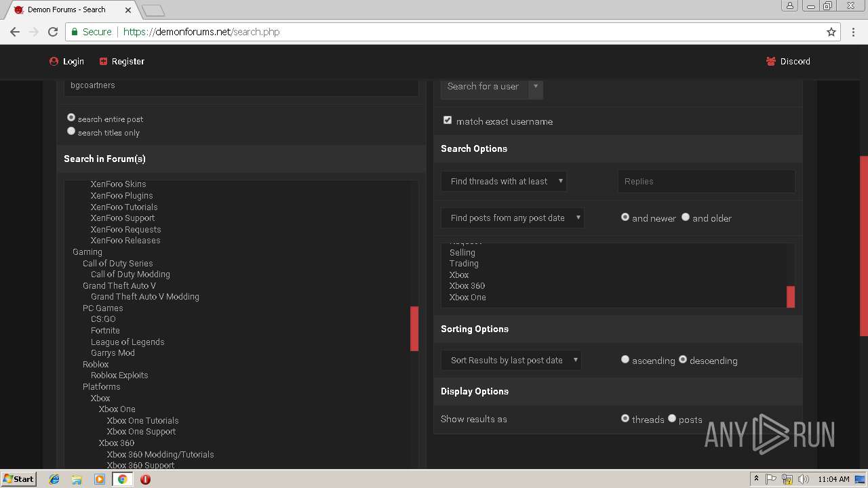Click prefix list red scrollbar thumb
The image size is (868, 488).
[791, 297]
